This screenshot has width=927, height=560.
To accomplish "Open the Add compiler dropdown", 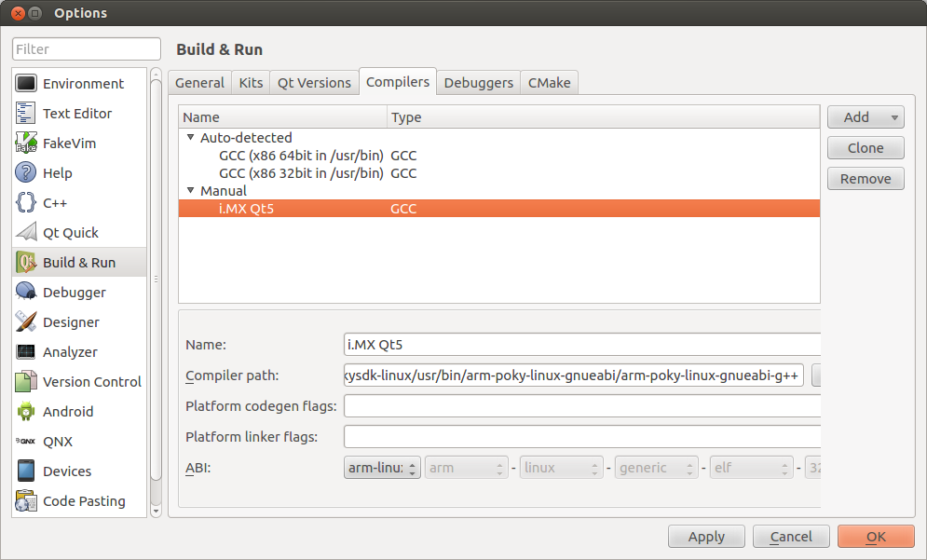I will [865, 116].
